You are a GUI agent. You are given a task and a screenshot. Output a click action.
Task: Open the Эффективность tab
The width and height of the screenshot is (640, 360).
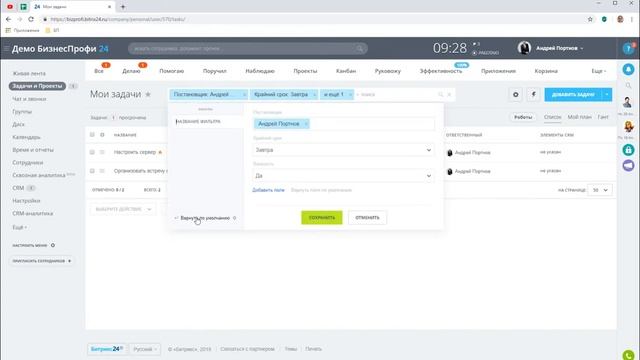click(441, 71)
